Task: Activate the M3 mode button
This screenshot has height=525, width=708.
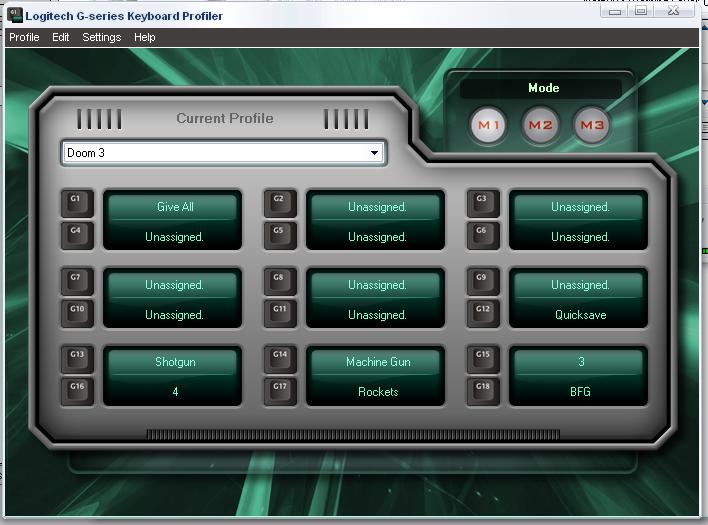Action: 592,125
